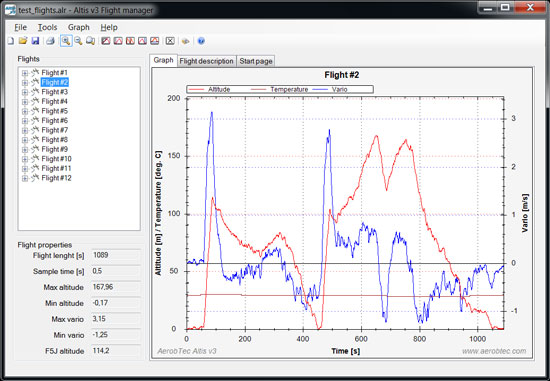Viewport: 550px width, 381px height.
Task: Click the crossed box toolbar icon
Action: pos(170,41)
